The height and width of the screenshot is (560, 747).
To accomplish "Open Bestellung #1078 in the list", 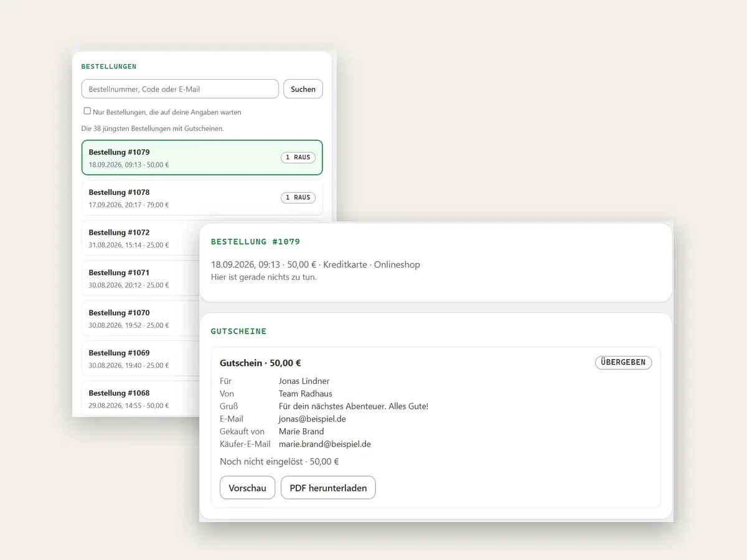I will [x=202, y=198].
